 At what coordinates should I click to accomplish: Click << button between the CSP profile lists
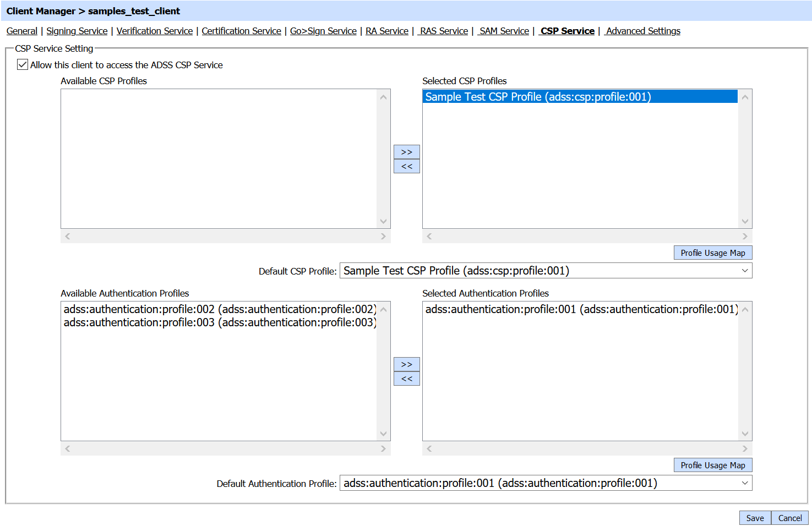click(406, 166)
